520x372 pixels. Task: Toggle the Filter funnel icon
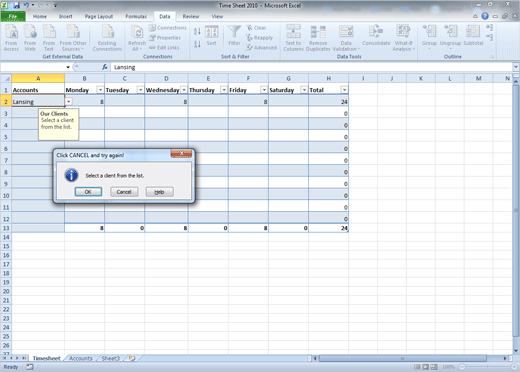point(234,36)
